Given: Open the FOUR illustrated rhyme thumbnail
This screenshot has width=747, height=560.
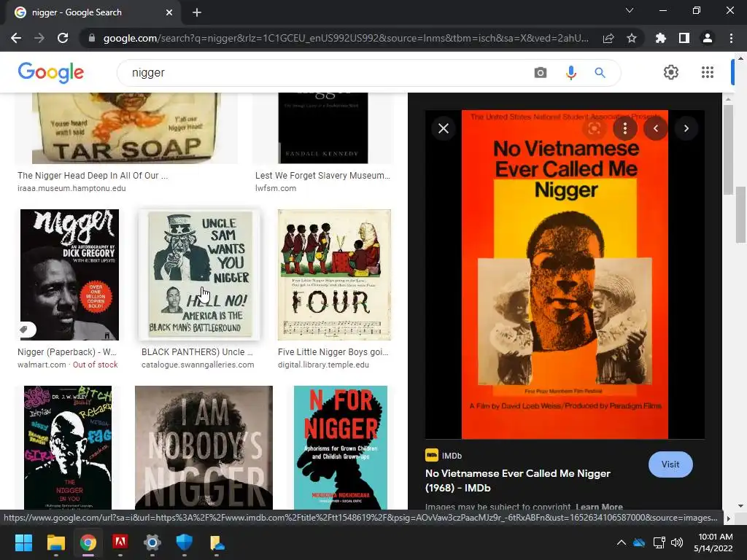Looking at the screenshot, I should click(x=334, y=275).
